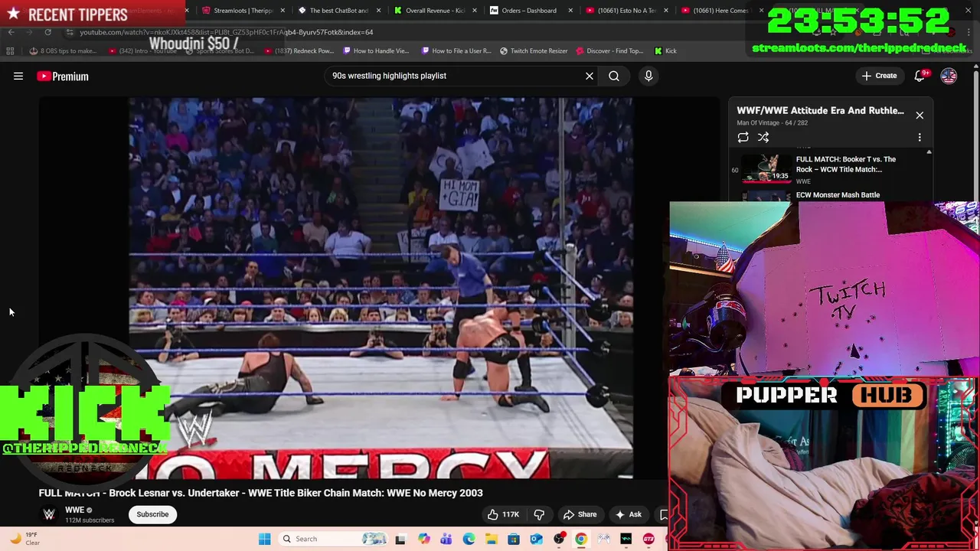Open Task View on the taskbar

pos(400,539)
